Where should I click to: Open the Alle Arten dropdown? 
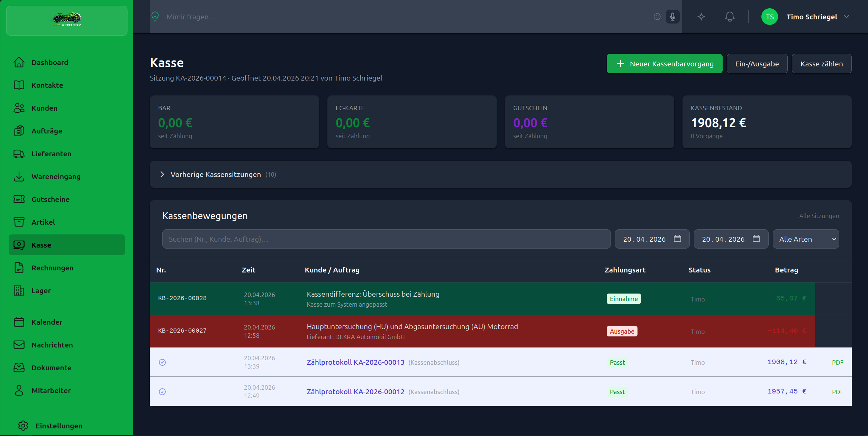point(806,239)
